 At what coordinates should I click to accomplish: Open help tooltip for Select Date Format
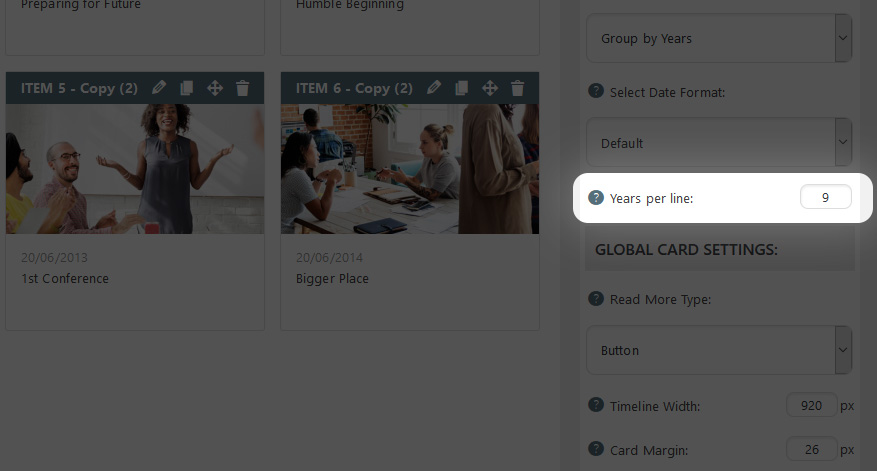click(596, 91)
